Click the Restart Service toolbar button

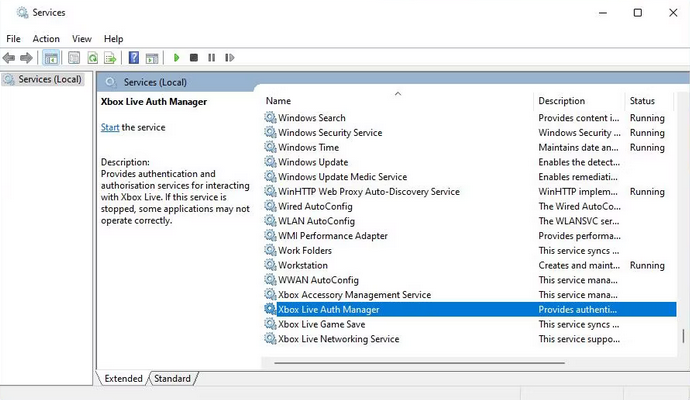pyautogui.click(x=229, y=58)
